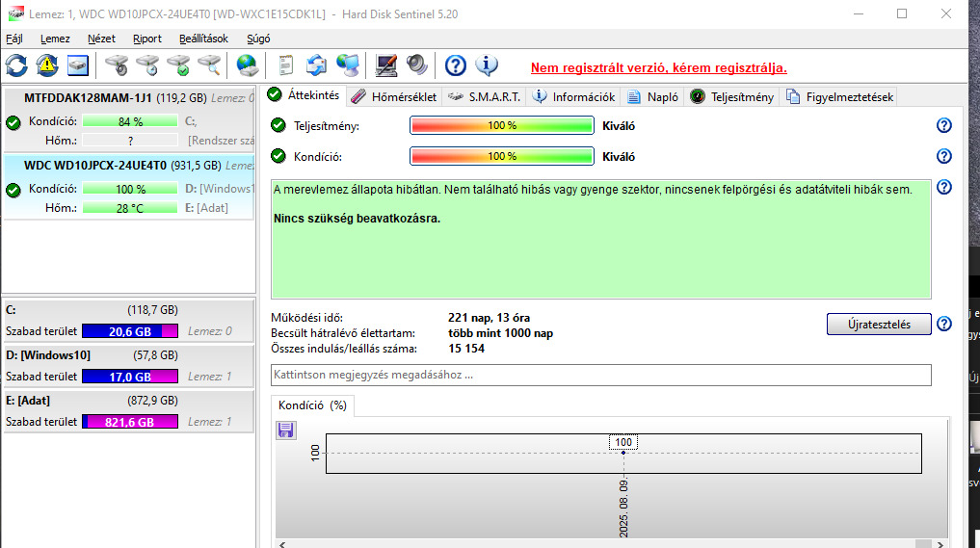Image resolution: width=980 pixels, height=548 pixels.
Task: Click the globe with disk toolbar icon
Action: click(x=247, y=65)
